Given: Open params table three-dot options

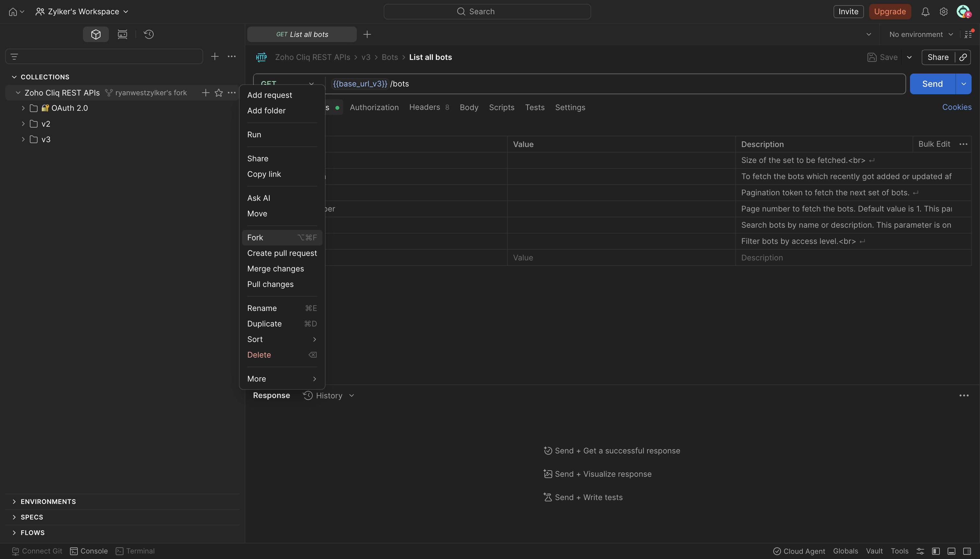Looking at the screenshot, I should tap(963, 144).
